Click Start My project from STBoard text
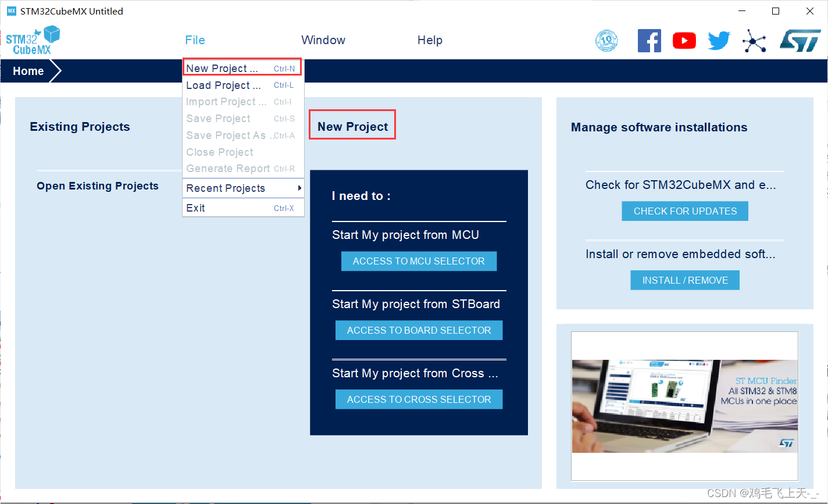The height and width of the screenshot is (504, 828). coord(416,304)
